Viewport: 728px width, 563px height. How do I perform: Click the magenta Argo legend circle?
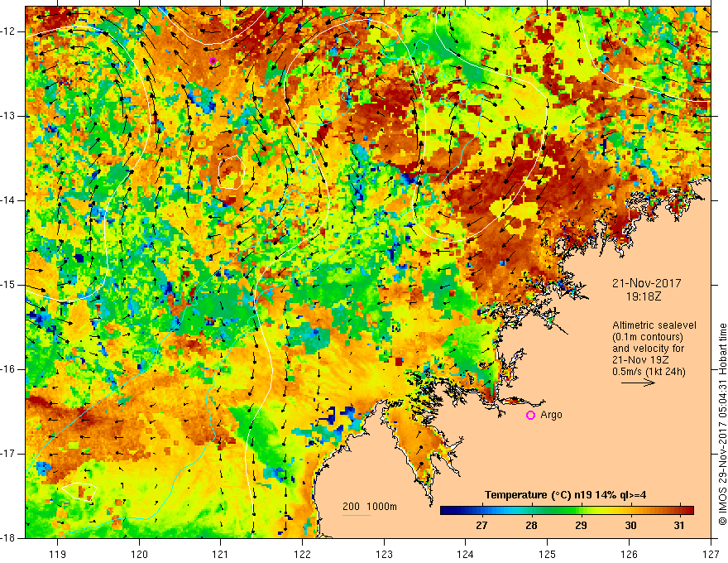click(x=530, y=416)
